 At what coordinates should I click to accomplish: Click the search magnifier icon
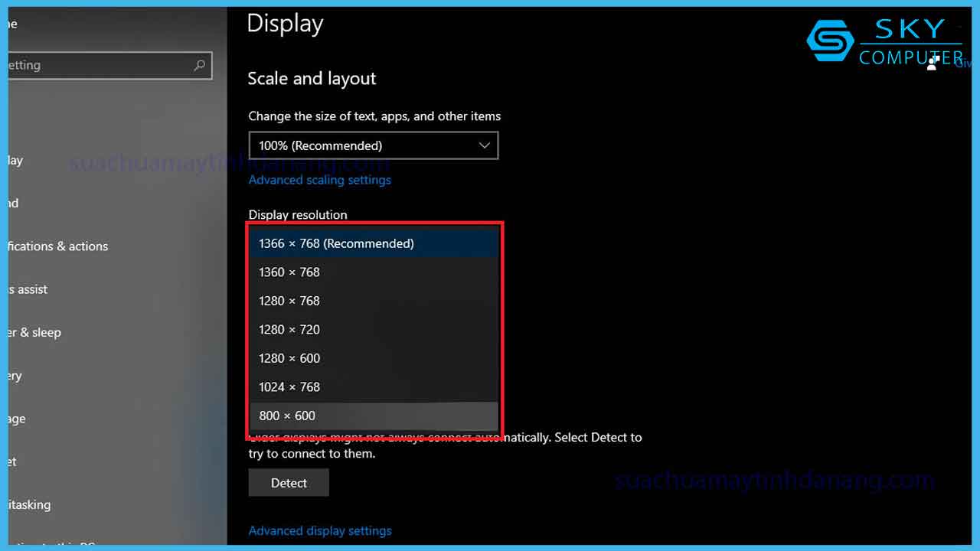pos(199,65)
